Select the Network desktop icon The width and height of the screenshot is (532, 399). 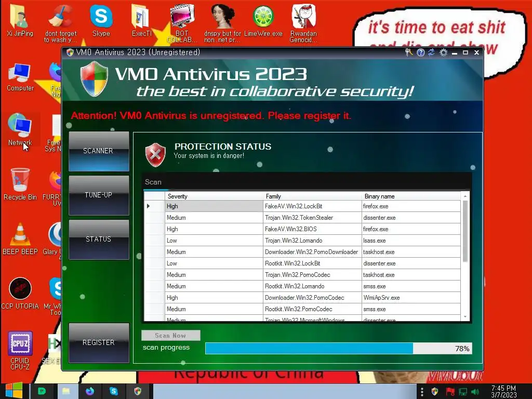pos(20,130)
